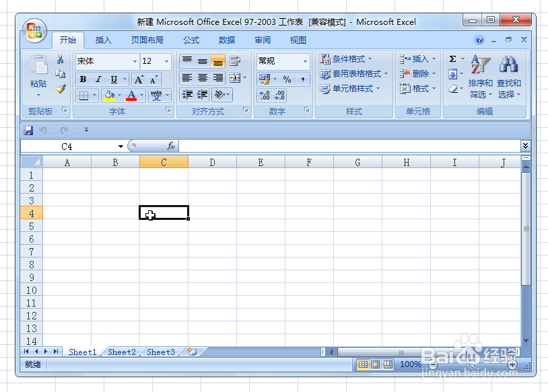Click the accounting currency format icon
This screenshot has height=392, width=548.
(264, 79)
